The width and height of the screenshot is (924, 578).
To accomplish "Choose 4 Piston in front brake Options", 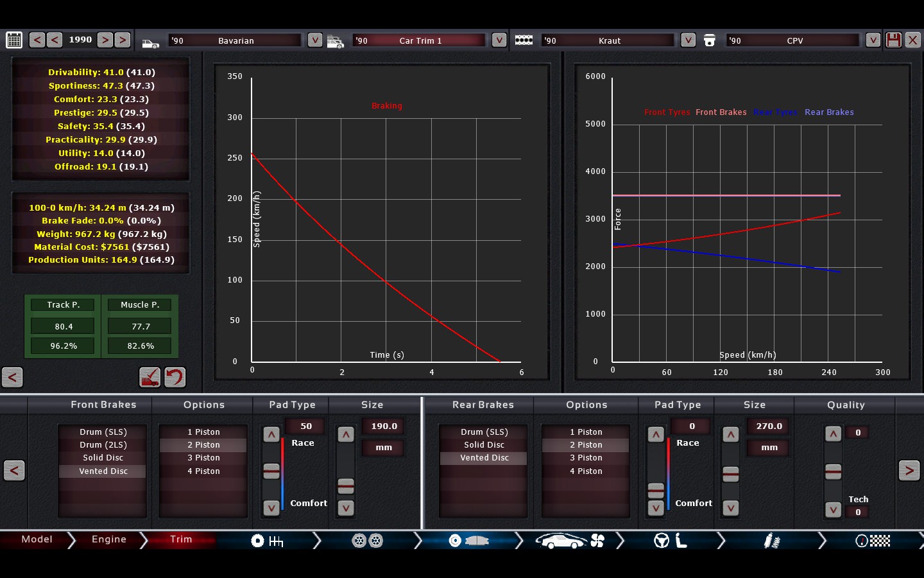I will 203,471.
